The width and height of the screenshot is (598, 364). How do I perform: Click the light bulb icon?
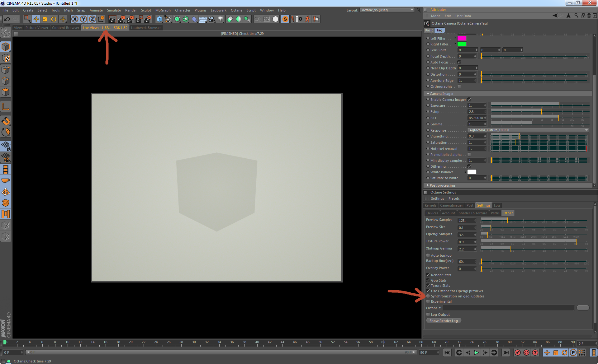(221, 19)
